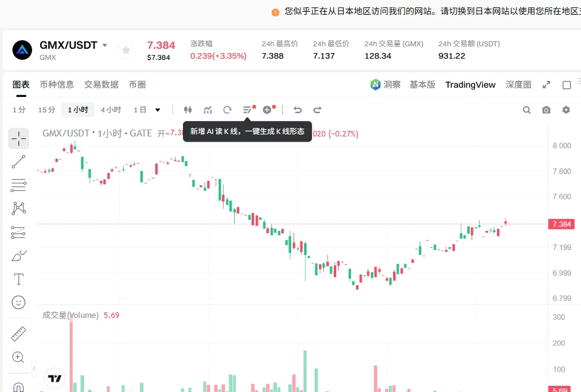The image size is (581, 392).
Task: Redo the last chart action
Action: click(x=317, y=109)
